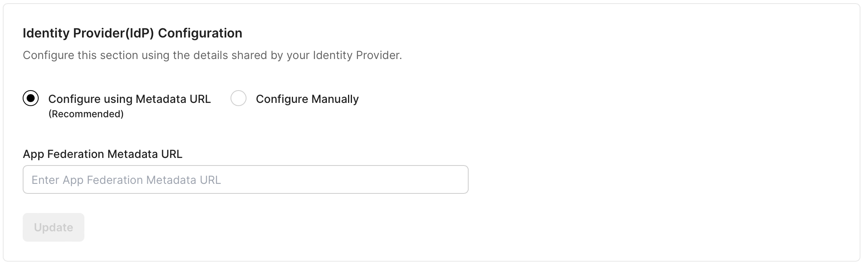Click the App Federation Metadata URL field label
Viewport: 868px width, 268px height.
[x=103, y=154]
